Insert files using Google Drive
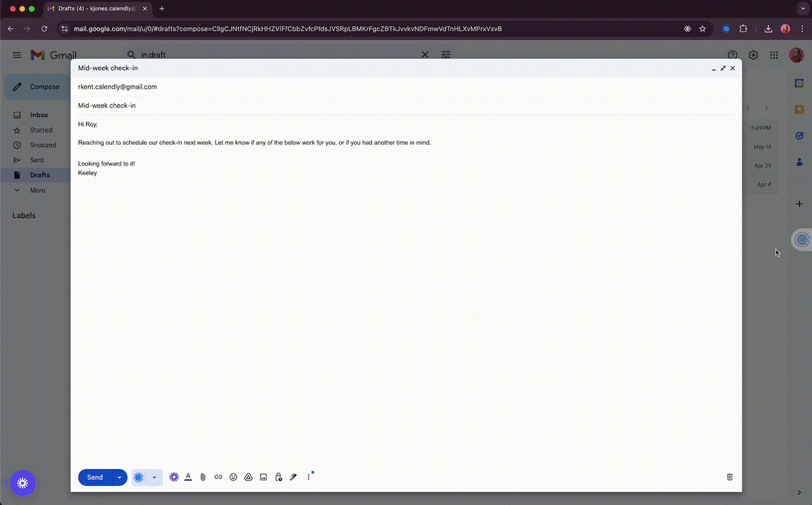This screenshot has height=505, width=812. (248, 477)
